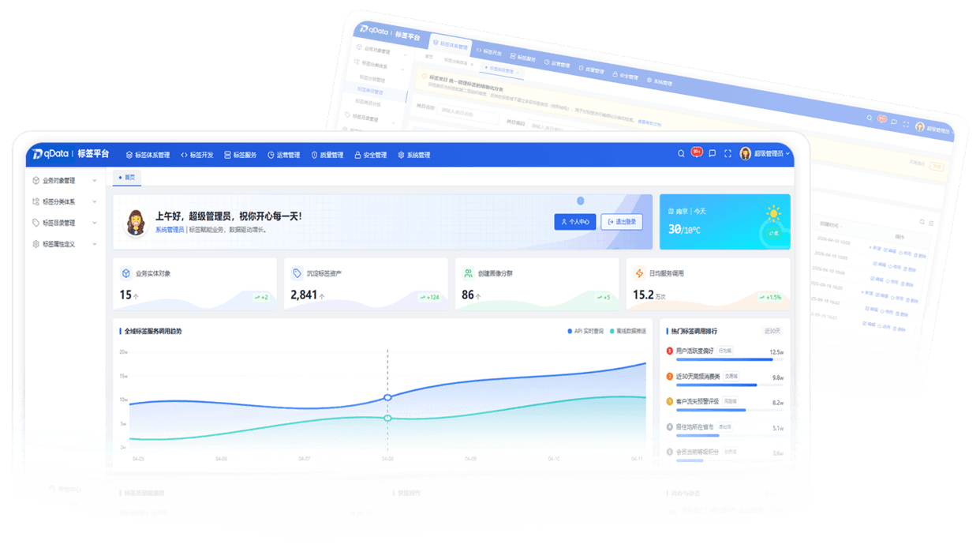This screenshot has width=980, height=552.
Task: Click 近30天 filter on ranking card
Action: (772, 332)
